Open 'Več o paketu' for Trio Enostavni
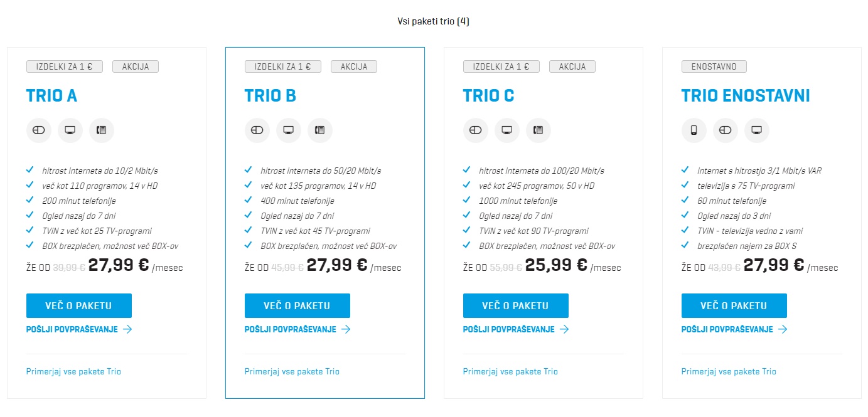Screen dimensions: 868x417 pyautogui.click(x=734, y=305)
